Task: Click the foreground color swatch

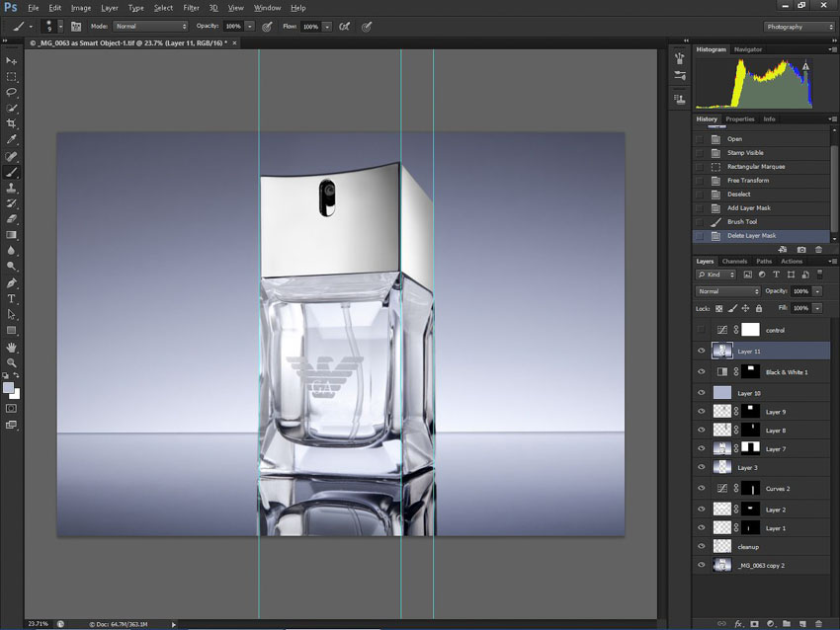Action: 8,387
